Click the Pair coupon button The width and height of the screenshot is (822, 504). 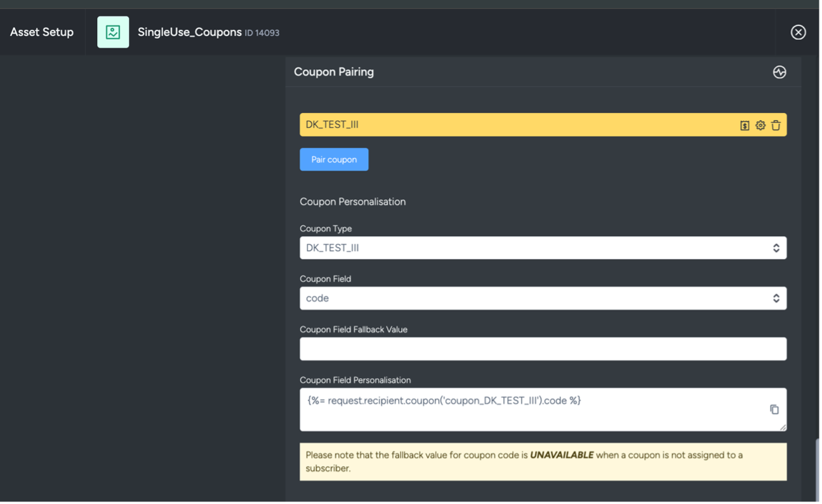point(334,159)
